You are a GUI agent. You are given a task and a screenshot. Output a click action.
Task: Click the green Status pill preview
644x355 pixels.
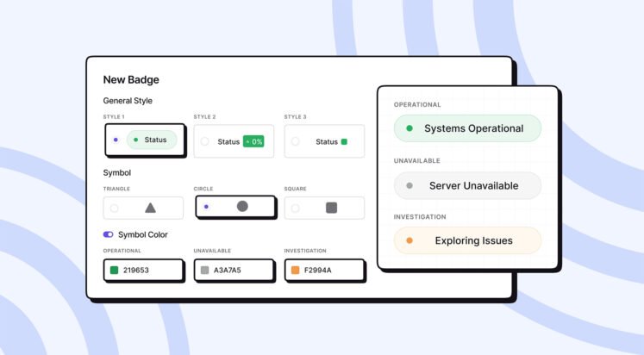[x=152, y=140]
